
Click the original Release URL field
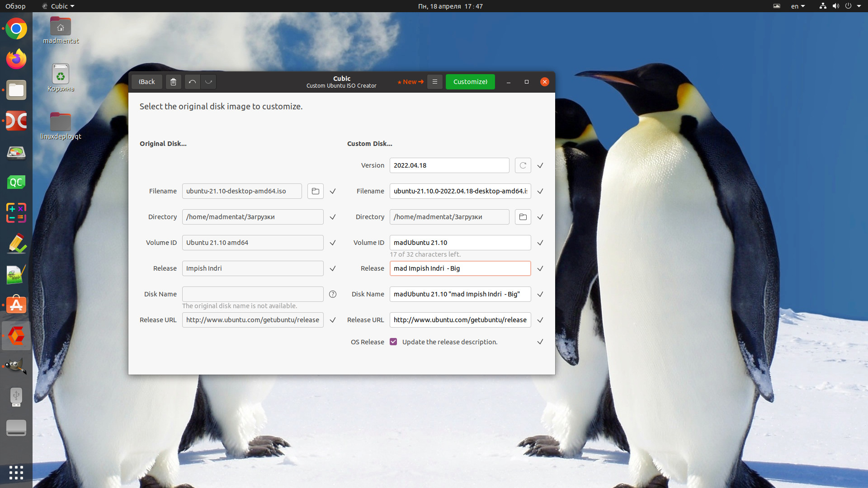(253, 320)
